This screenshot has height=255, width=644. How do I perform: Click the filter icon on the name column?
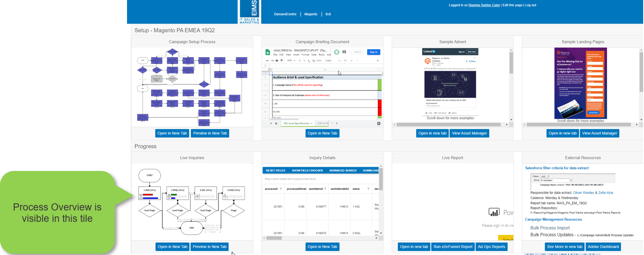368,189
